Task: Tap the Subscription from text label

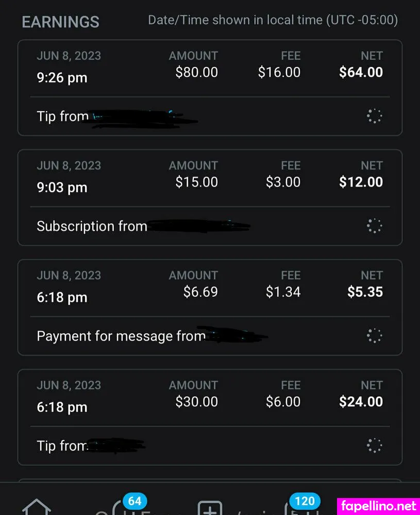Action: [x=92, y=227]
